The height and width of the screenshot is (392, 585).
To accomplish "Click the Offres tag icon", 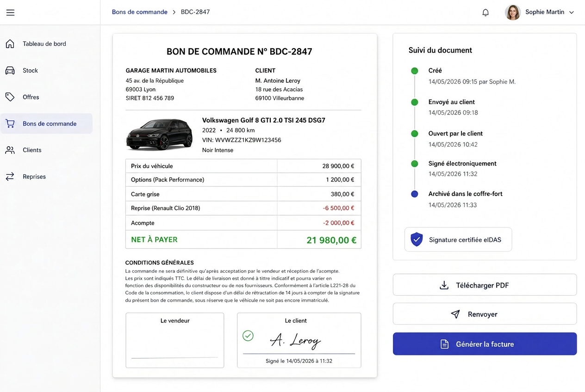I will point(10,97).
